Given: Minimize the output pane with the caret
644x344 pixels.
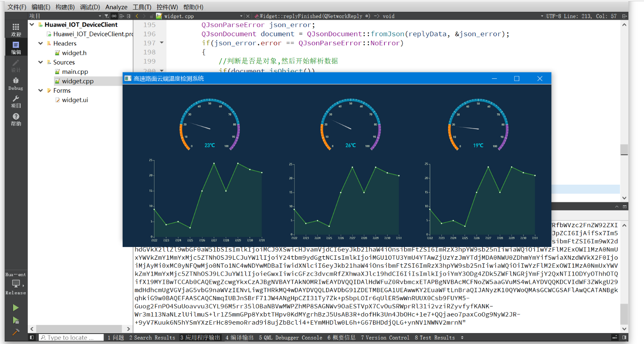Looking at the screenshot, I should coord(617,207).
